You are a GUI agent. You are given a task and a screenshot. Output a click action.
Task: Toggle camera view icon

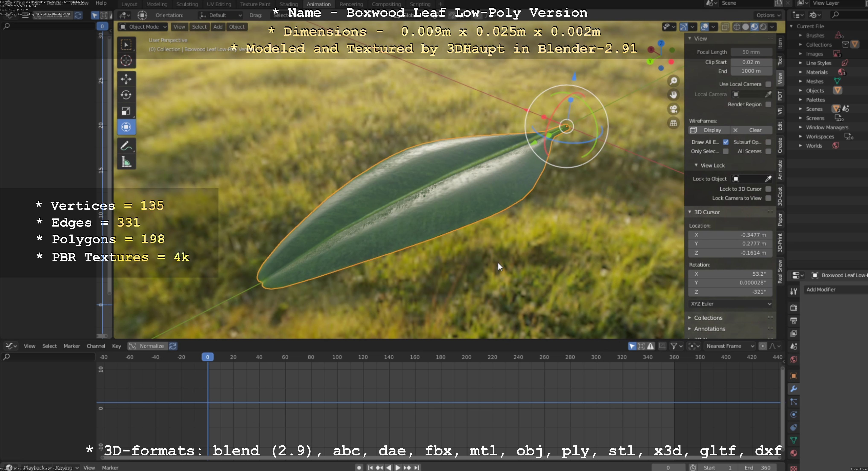coord(674,109)
